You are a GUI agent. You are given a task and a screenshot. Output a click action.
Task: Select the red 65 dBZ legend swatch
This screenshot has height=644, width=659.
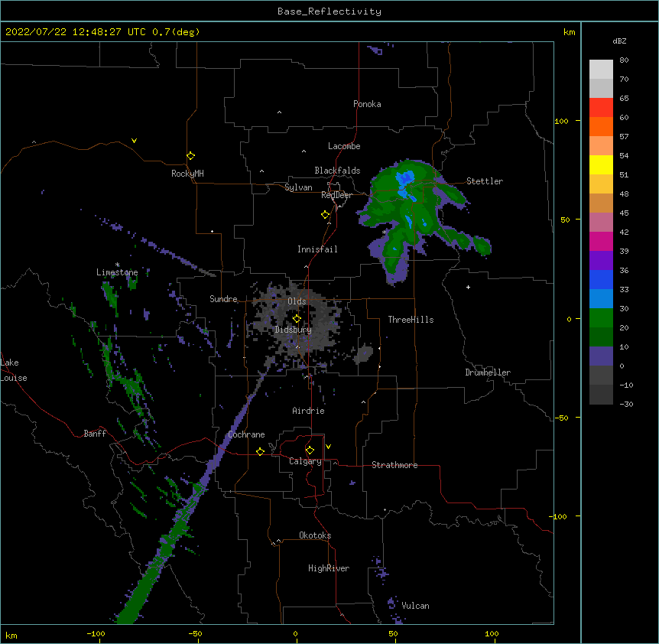coord(601,108)
